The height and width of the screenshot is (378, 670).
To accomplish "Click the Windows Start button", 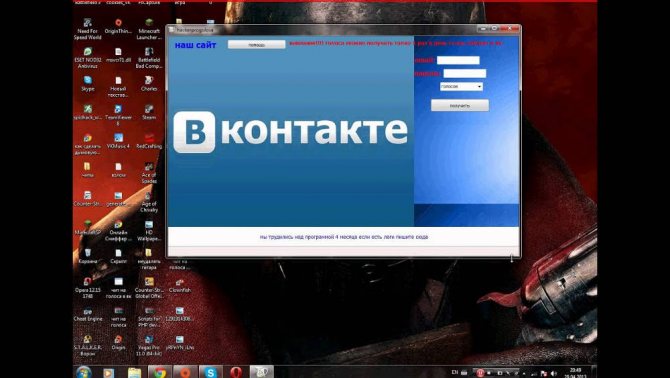I will tap(84, 372).
